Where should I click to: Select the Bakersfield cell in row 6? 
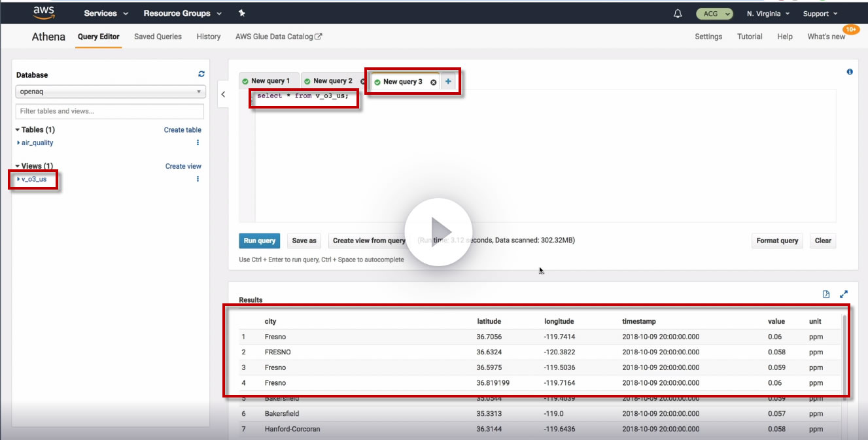click(x=281, y=414)
